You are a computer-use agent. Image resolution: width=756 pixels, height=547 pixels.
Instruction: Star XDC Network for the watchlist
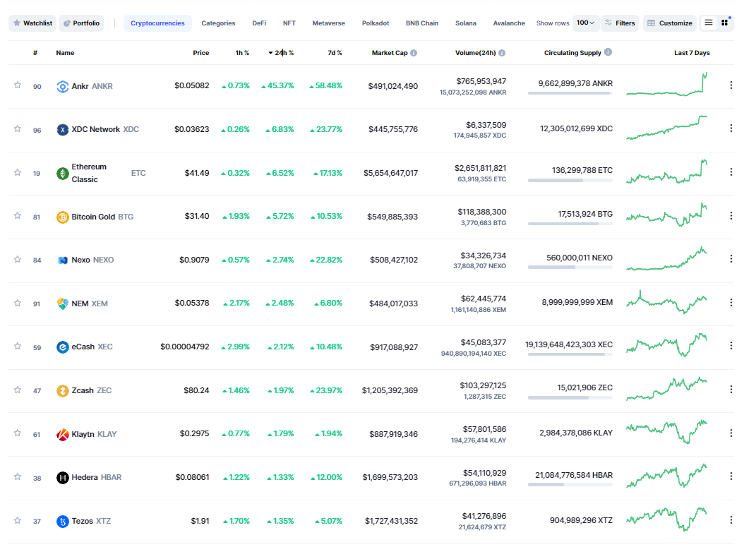18,128
